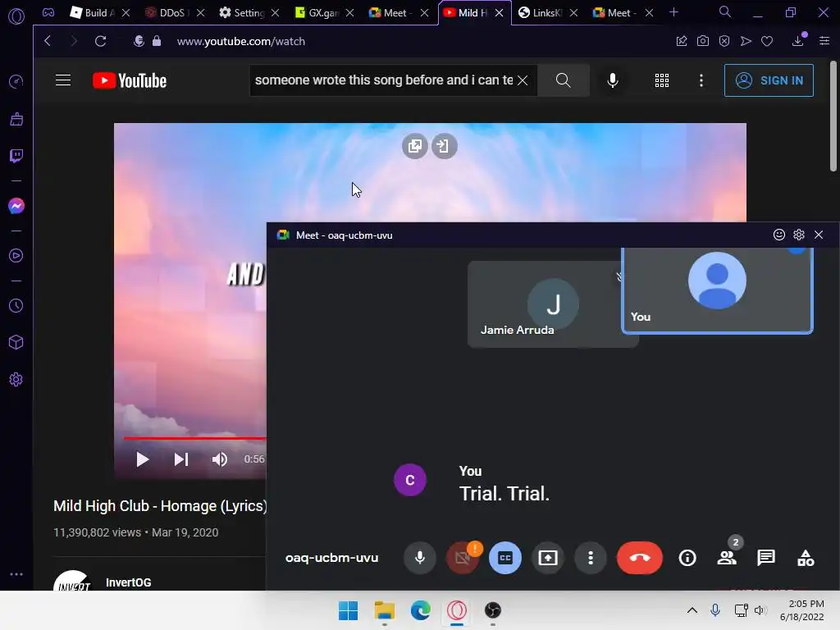Image resolution: width=840 pixels, height=630 pixels.
Task: Sign in to YouTube
Action: coord(769,80)
